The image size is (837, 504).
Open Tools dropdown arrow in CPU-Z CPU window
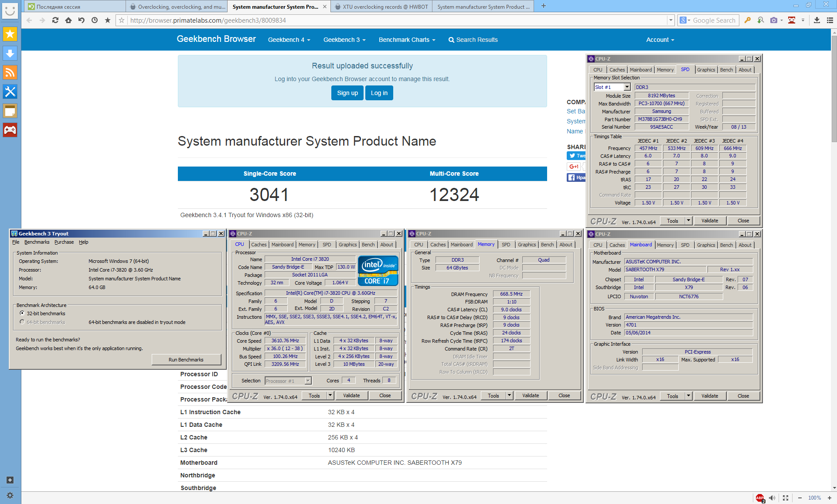pos(330,395)
